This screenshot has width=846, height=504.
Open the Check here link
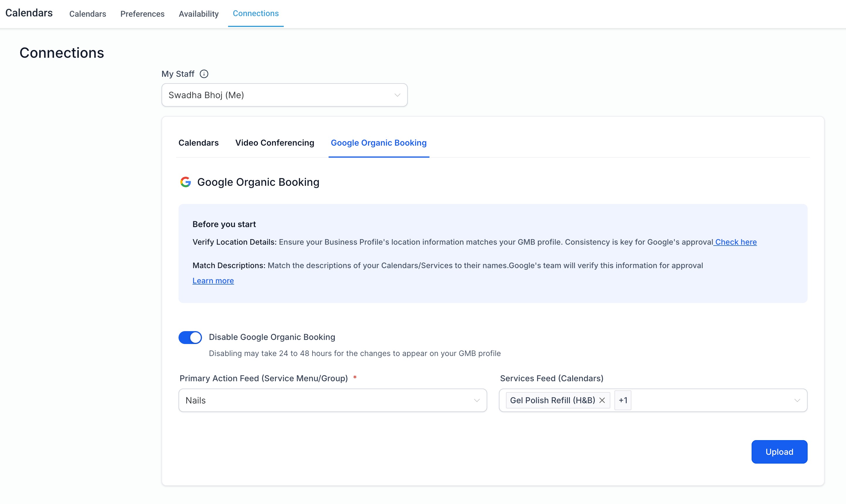point(735,242)
